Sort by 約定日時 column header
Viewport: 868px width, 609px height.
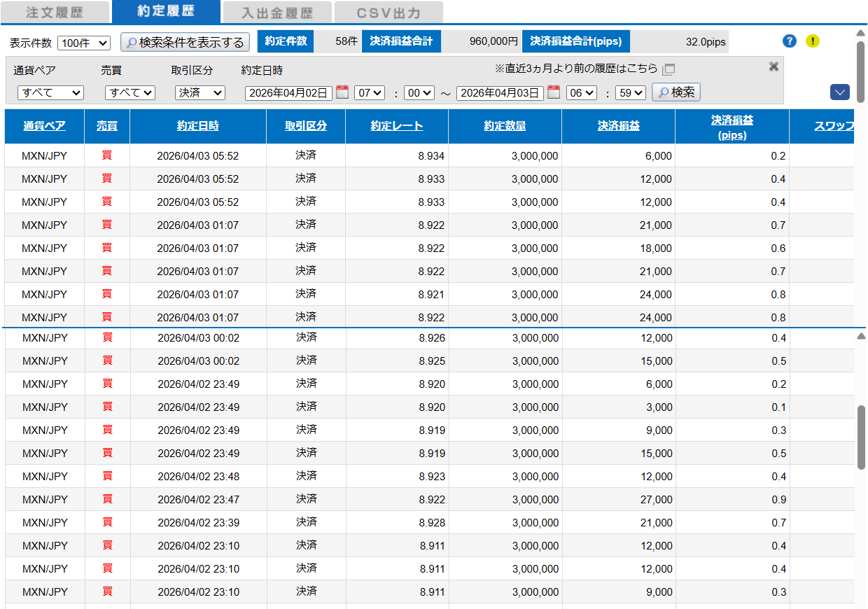point(198,126)
